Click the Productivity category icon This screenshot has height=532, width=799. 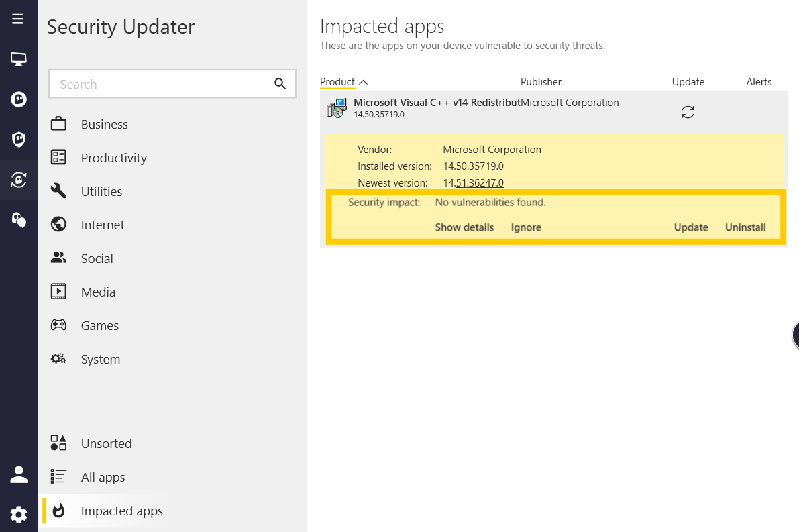pos(58,158)
